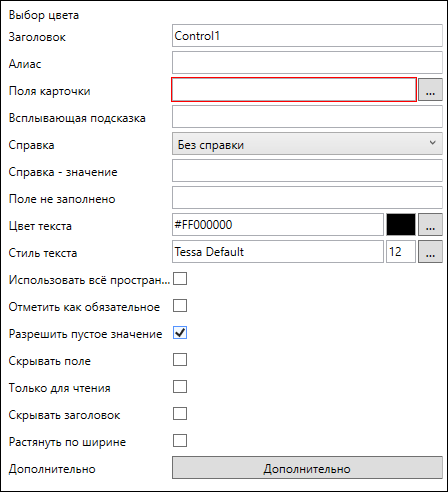This screenshot has width=448, height=492.
Task: Open text color picker ellipsis button
Action: click(x=430, y=225)
